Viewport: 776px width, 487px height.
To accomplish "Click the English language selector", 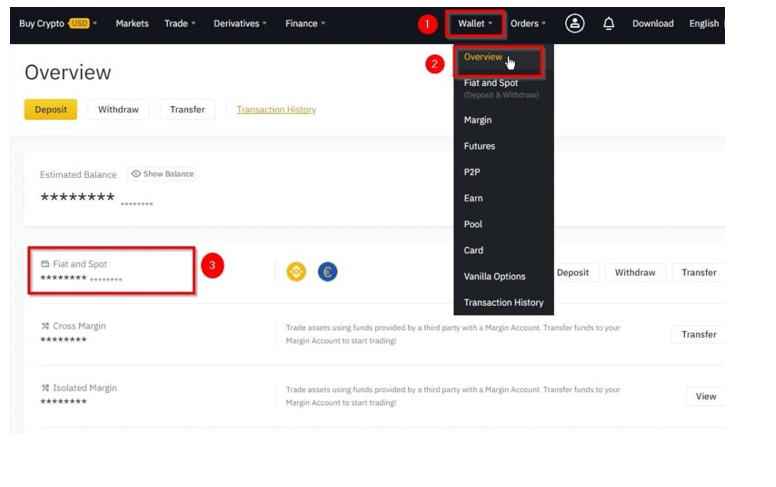I will [x=704, y=23].
